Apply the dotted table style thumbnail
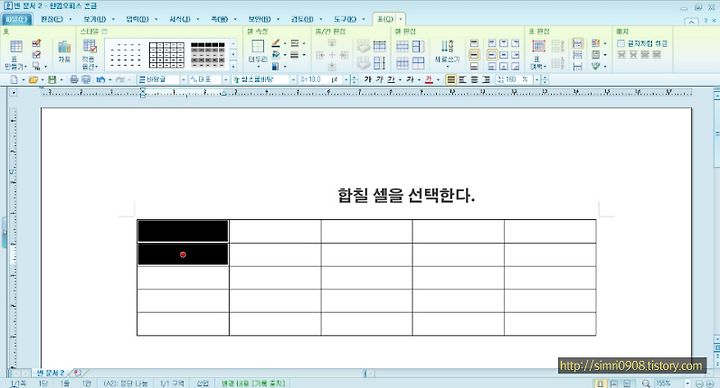 125,55
